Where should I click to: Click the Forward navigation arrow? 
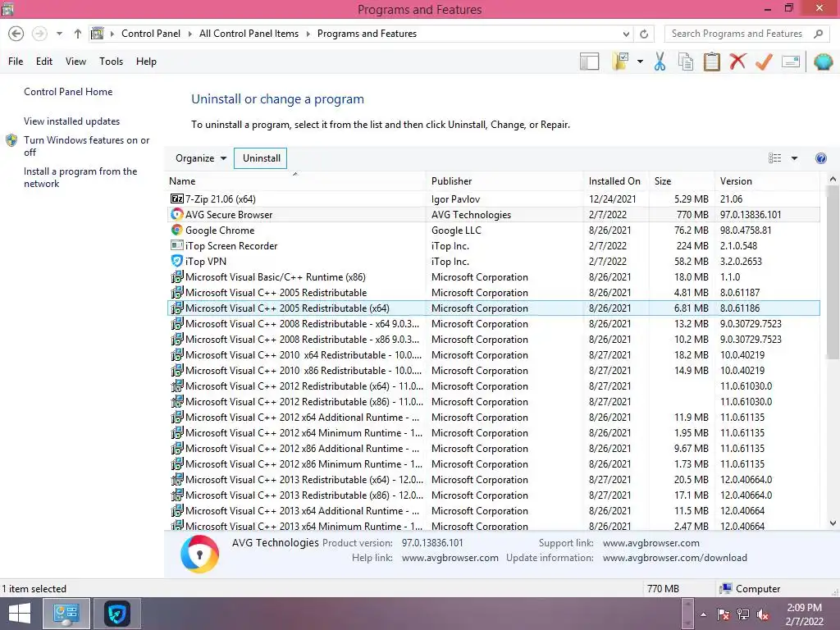[x=39, y=34]
